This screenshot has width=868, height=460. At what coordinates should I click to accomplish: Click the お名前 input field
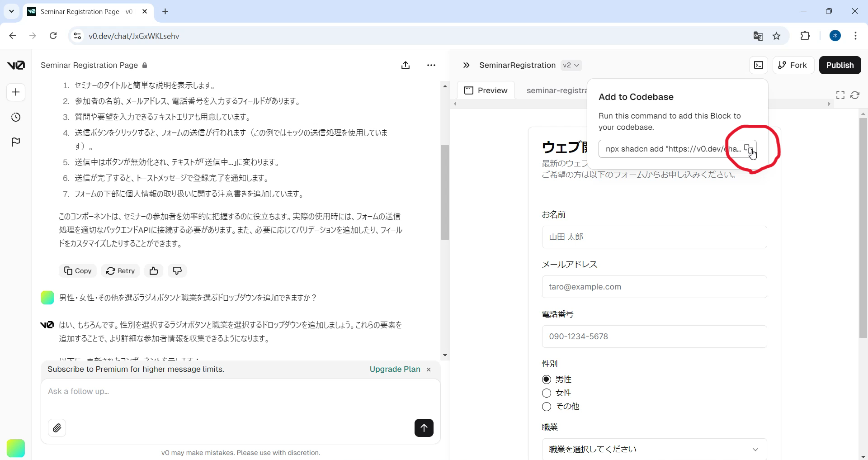654,237
